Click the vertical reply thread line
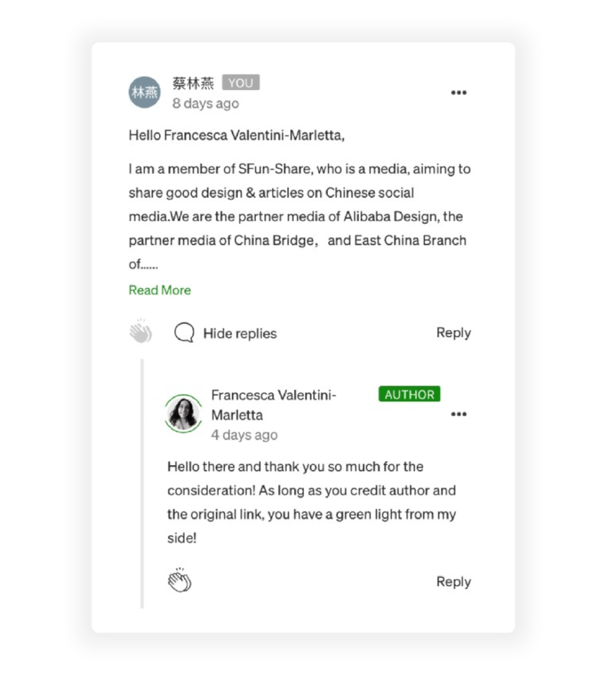 point(142,483)
